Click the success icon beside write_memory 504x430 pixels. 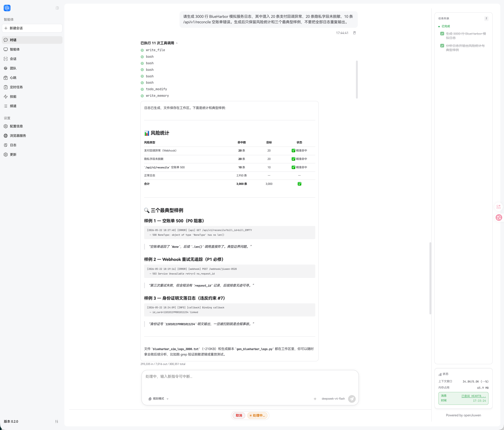click(x=142, y=96)
